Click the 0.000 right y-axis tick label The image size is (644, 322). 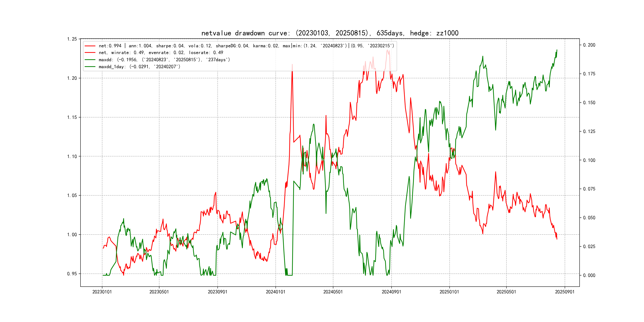(x=589, y=275)
